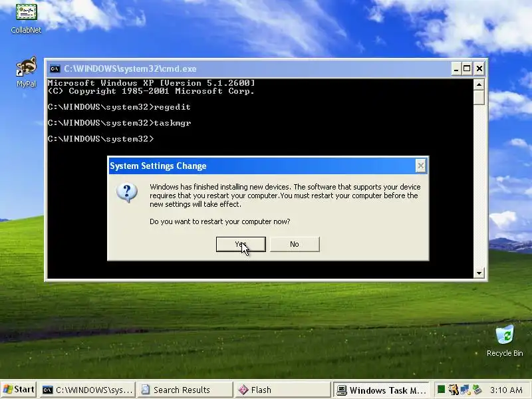Select the Recycle Bin icon
The height and width of the screenshot is (399, 532).
505,340
